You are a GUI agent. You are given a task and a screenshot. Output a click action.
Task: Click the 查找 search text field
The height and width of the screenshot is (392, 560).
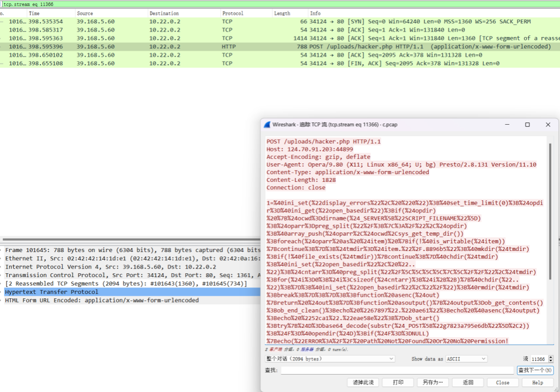pyautogui.click(x=397, y=371)
